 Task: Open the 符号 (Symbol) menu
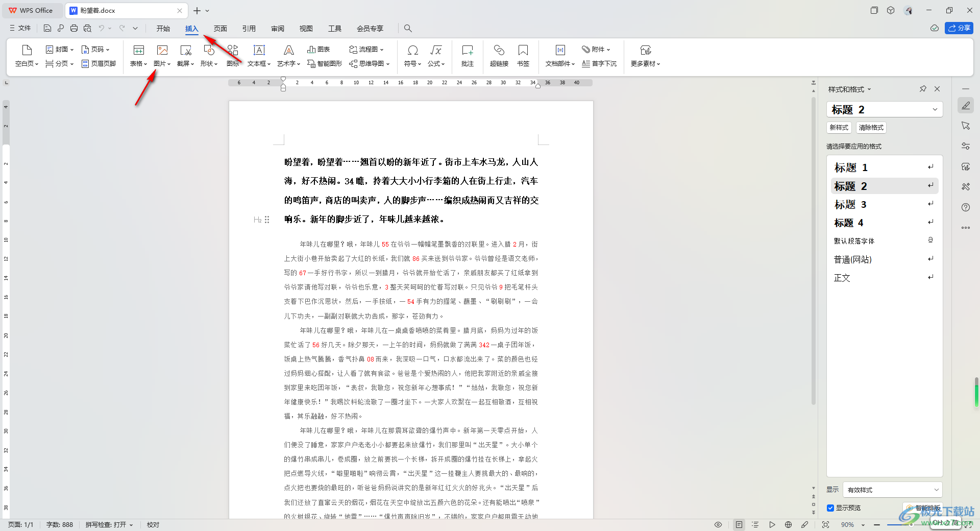[412, 56]
